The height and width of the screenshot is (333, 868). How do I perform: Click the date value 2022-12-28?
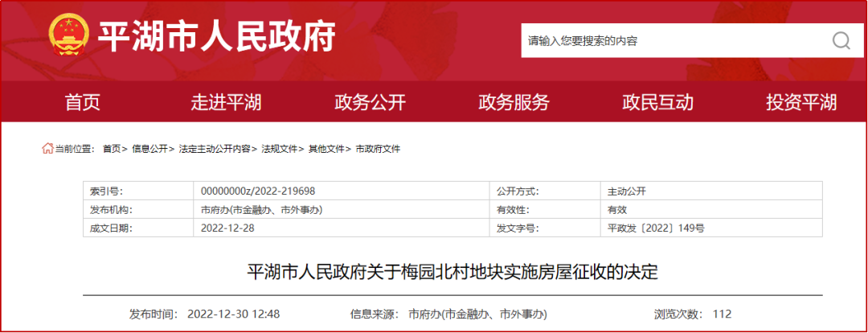[x=227, y=228]
